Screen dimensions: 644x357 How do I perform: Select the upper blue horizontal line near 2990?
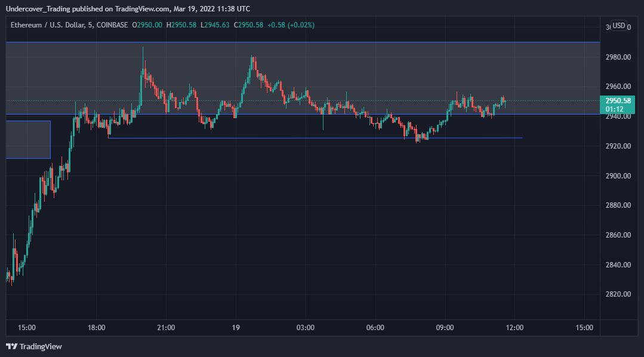[x=303, y=42]
